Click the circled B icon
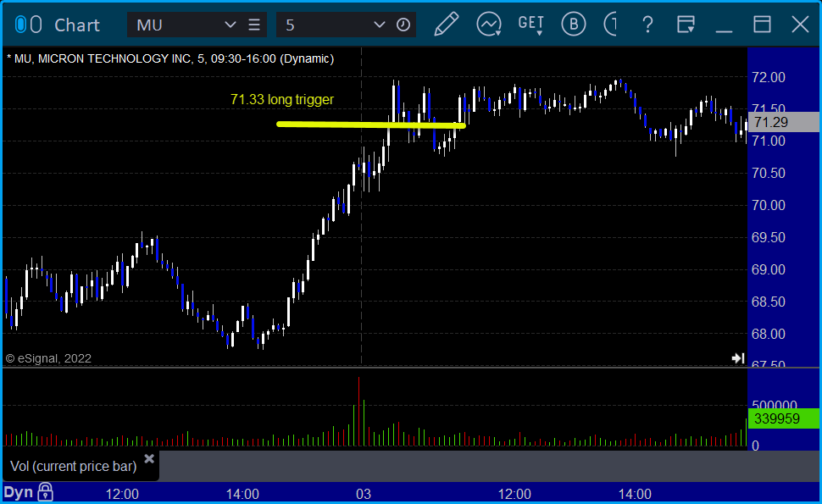 pyautogui.click(x=573, y=25)
